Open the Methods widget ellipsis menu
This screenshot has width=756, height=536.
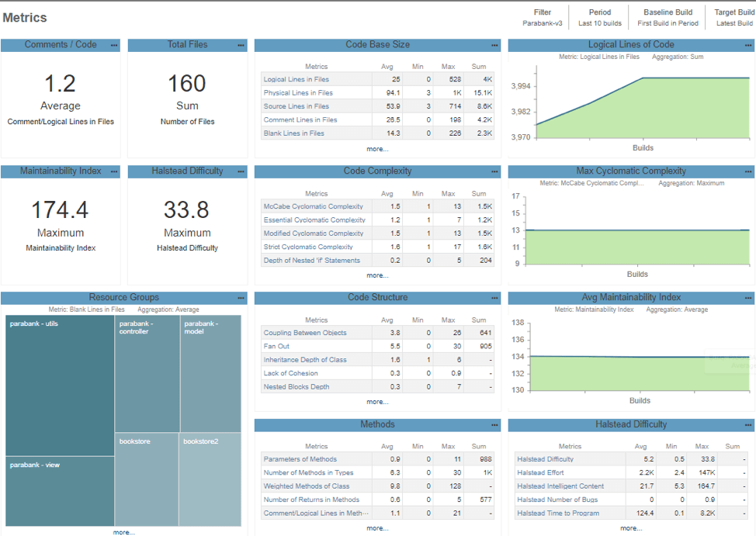coord(495,426)
